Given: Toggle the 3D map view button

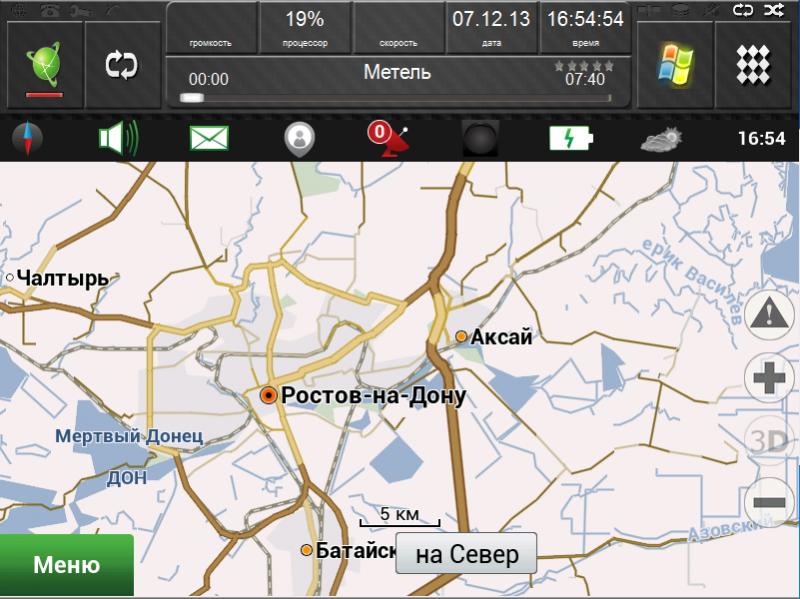Looking at the screenshot, I should tap(769, 440).
